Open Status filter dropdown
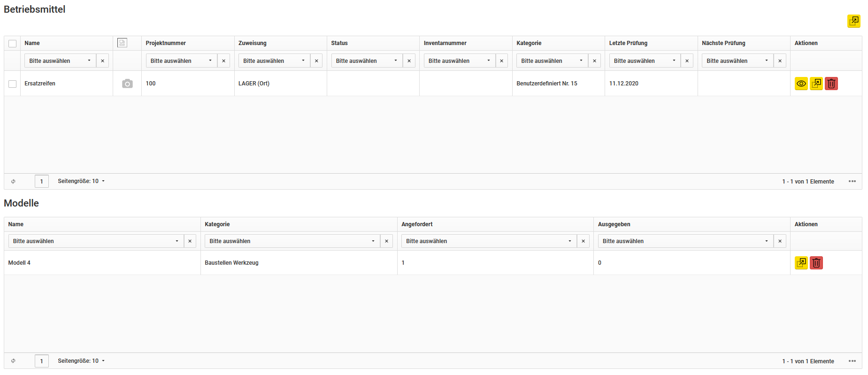 click(367, 61)
